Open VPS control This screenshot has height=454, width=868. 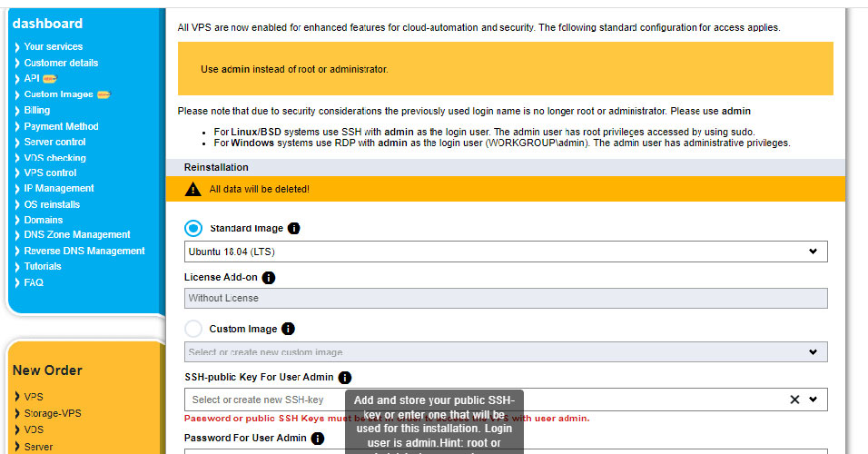(x=50, y=173)
